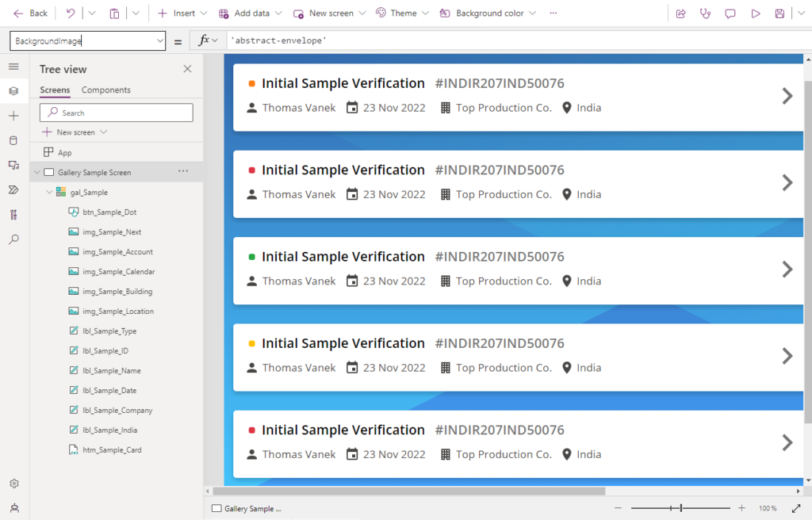Click the New screen button in Tree view

click(x=75, y=132)
